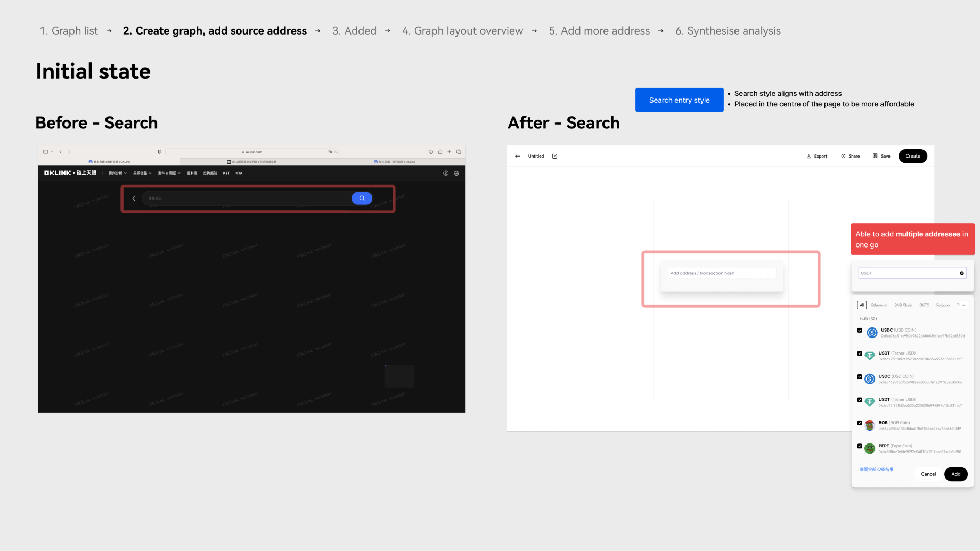Toggle the first USDC (USD COIN) checkbox
This screenshot has height=551, width=980.
(860, 331)
